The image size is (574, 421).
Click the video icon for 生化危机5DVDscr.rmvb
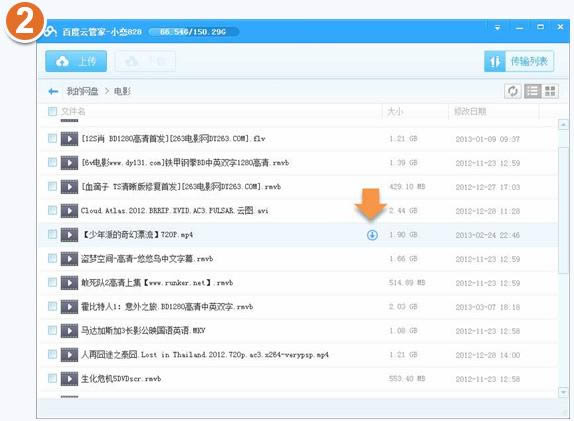69,379
